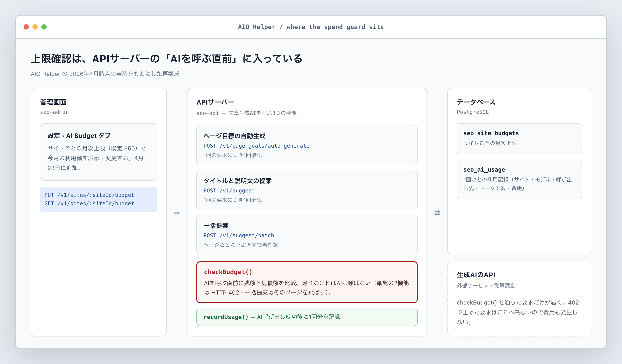Click the red close window dot
This screenshot has width=622, height=364.
pyautogui.click(x=26, y=27)
